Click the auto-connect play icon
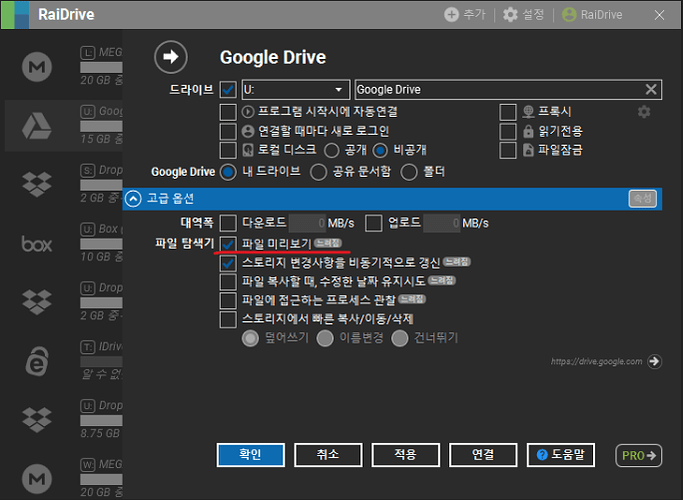683x500 pixels. point(248,112)
